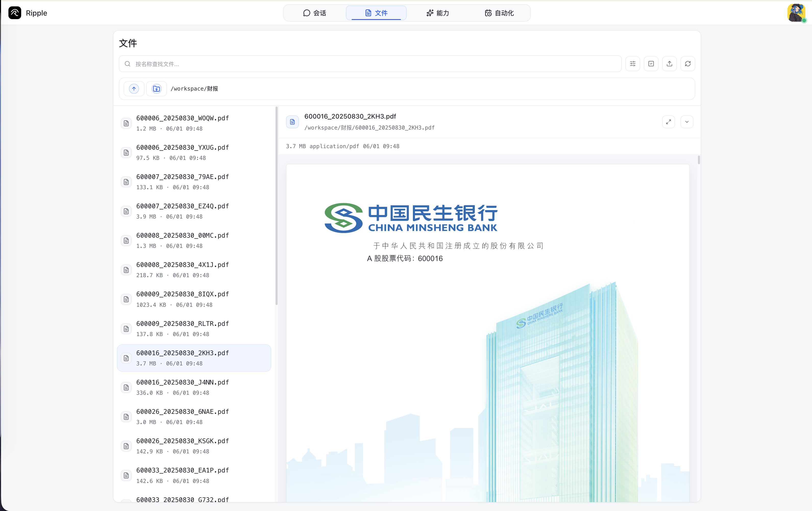Click the China Minsheng Bank PDF page
The image size is (812, 511).
pyautogui.click(x=488, y=333)
